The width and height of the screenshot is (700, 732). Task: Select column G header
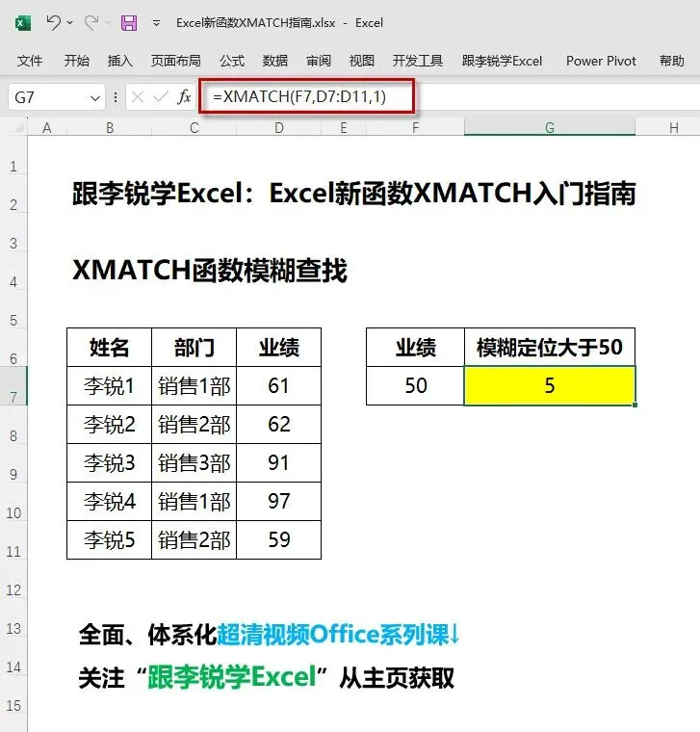click(550, 127)
